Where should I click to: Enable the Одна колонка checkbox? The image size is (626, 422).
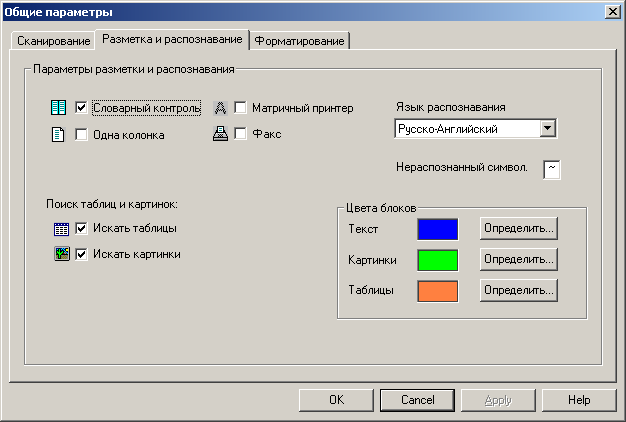pyautogui.click(x=81, y=135)
